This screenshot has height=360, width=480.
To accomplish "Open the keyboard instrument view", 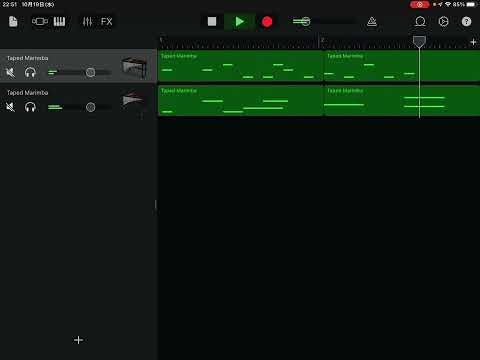I will click(x=59, y=22).
